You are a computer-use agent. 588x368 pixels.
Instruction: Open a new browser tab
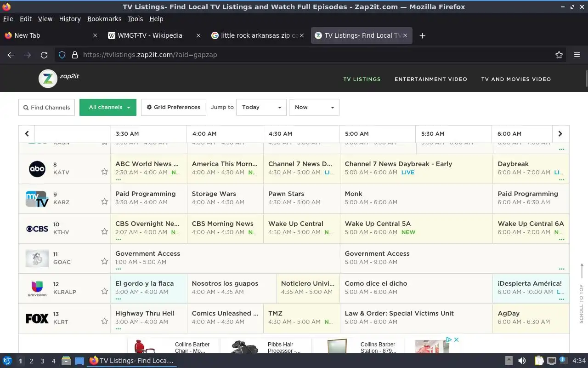click(x=422, y=35)
